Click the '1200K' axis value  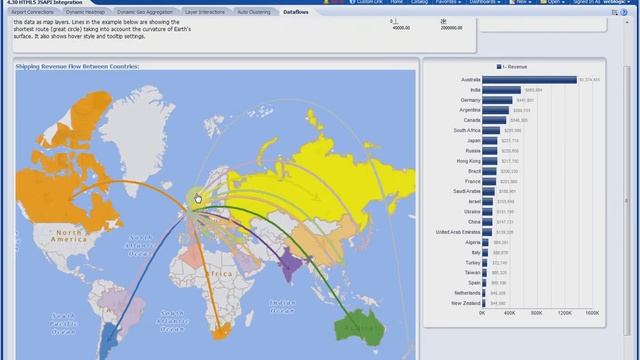click(x=564, y=313)
